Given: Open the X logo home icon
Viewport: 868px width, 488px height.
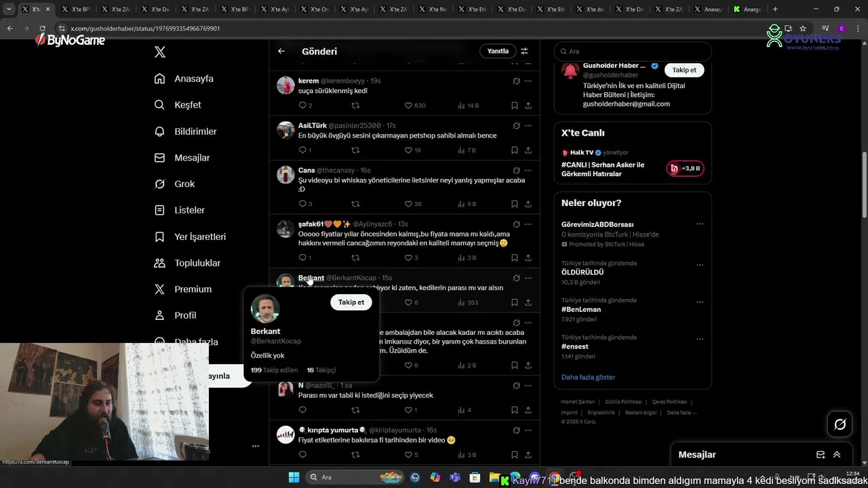Looking at the screenshot, I should (160, 52).
